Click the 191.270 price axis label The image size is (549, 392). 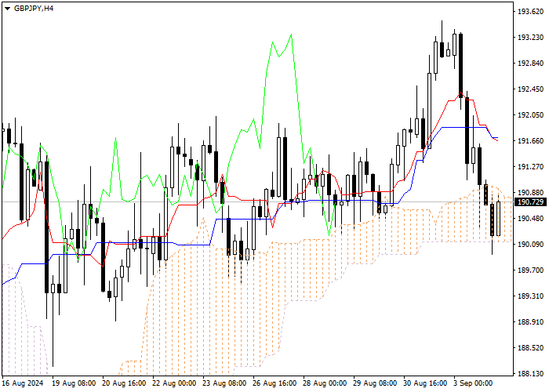coord(530,167)
